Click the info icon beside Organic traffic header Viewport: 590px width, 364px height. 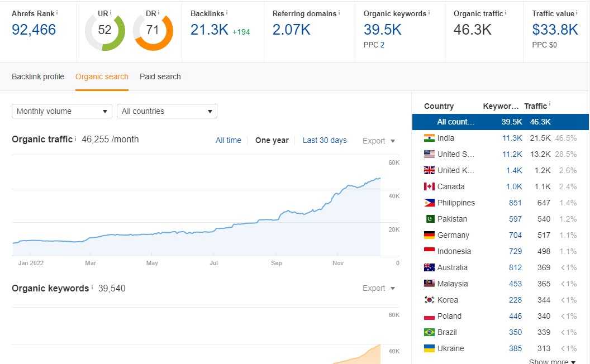click(506, 12)
